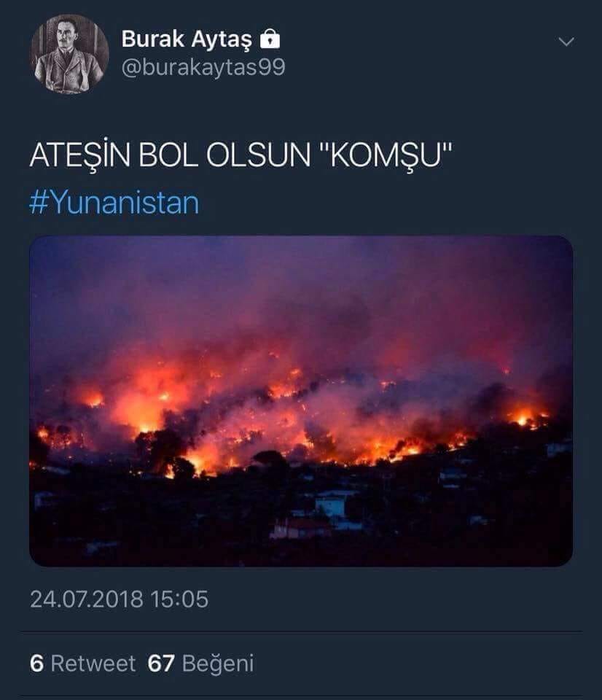602x700 pixels.
Task: Open Burak Aytaş's profile avatar
Action: pos(69,54)
